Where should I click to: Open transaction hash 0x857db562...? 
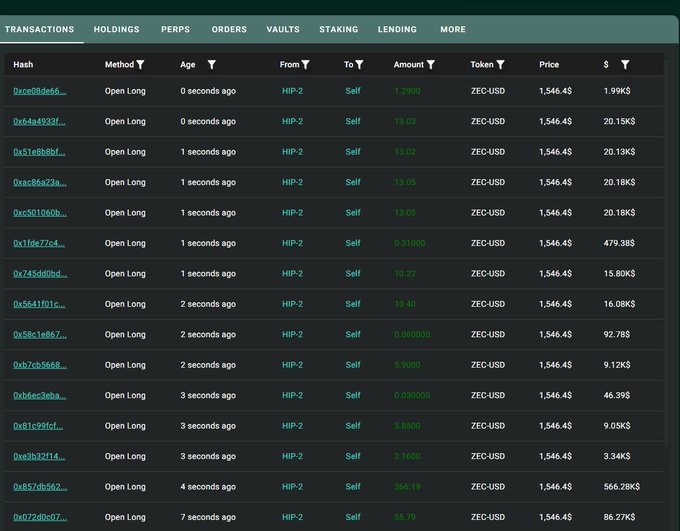(x=40, y=487)
